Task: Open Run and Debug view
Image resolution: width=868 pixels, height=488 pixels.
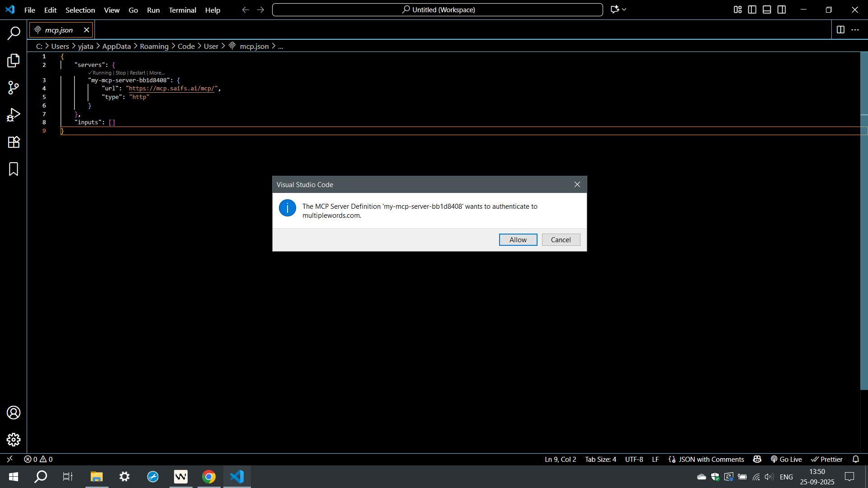Action: [x=14, y=115]
